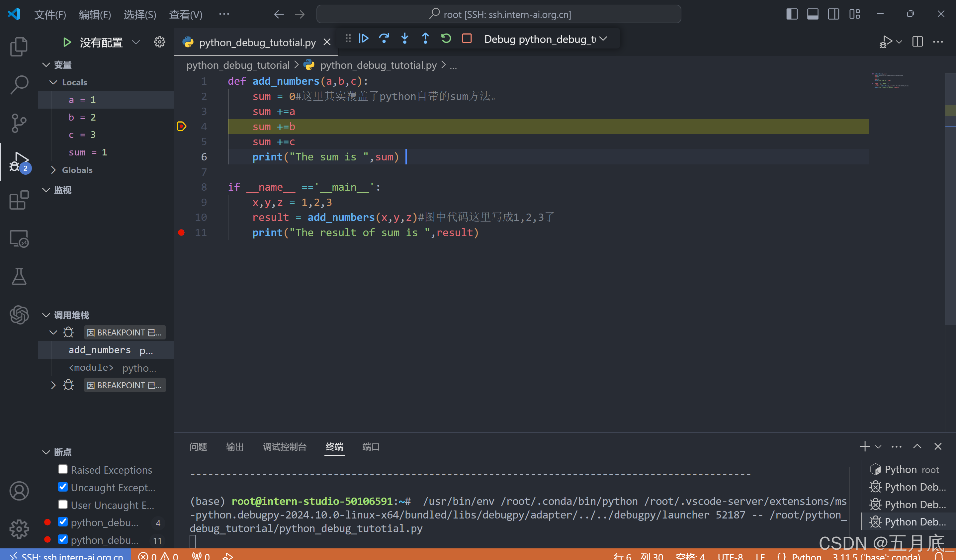Screen dimensions: 956x560
Task: Restart the debug session
Action: pos(446,38)
